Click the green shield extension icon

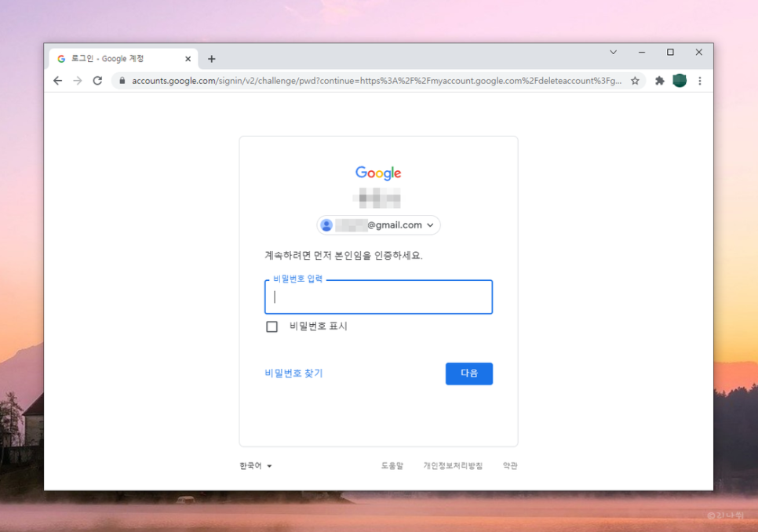[679, 80]
